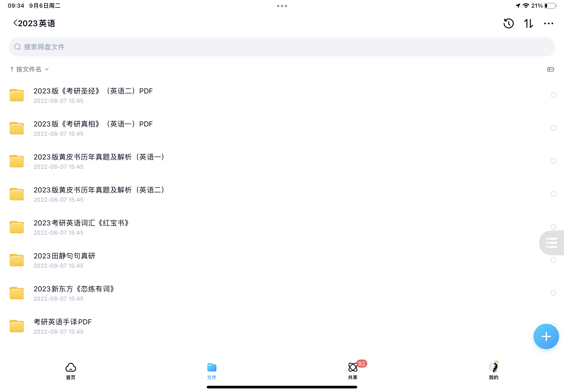Tap the blue plus add button
Viewport: 564px width, 392px height.
coord(546,336)
